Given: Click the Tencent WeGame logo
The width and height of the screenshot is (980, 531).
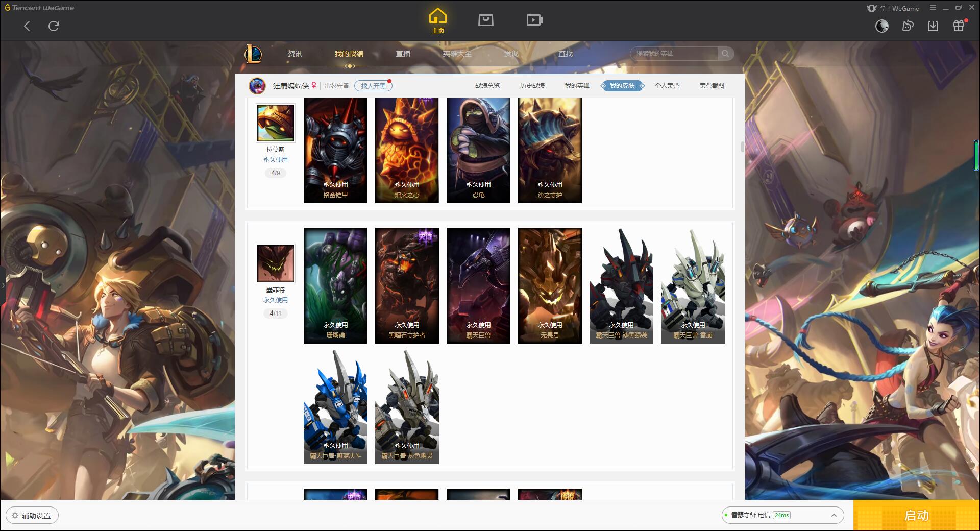Looking at the screenshot, I should click(40, 8).
